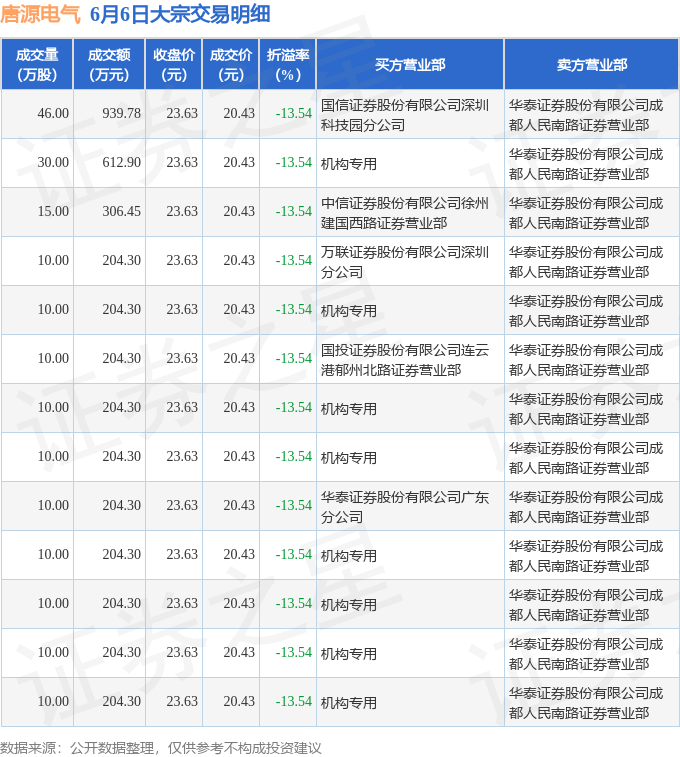Click the -13.54 rate in the 939.78 row
Screen dimensions: 680x757
[x=293, y=113]
